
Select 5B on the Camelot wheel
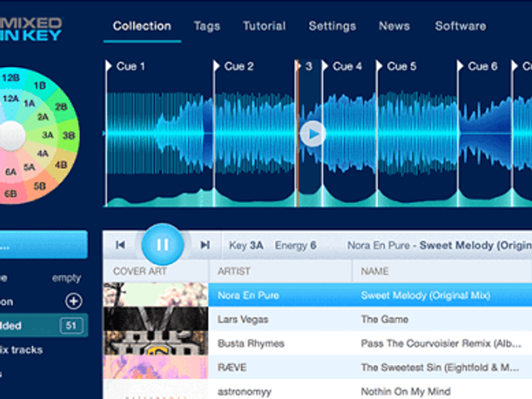[39, 186]
